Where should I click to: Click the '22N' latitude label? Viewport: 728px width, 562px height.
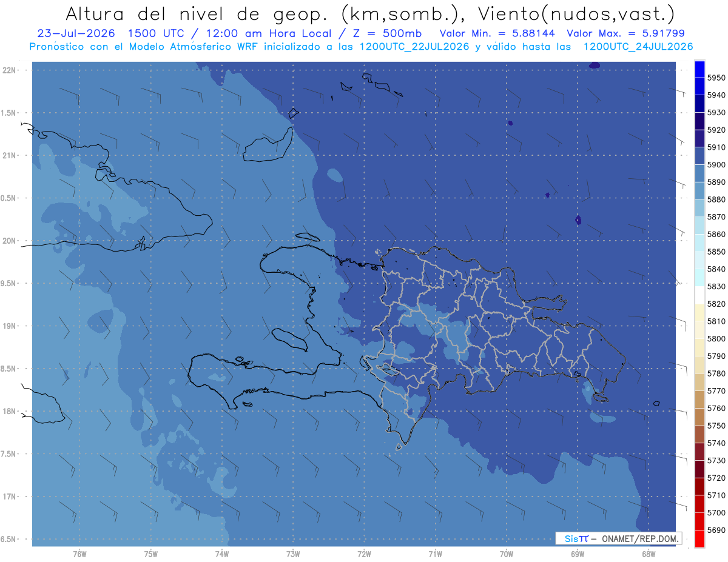[8, 70]
